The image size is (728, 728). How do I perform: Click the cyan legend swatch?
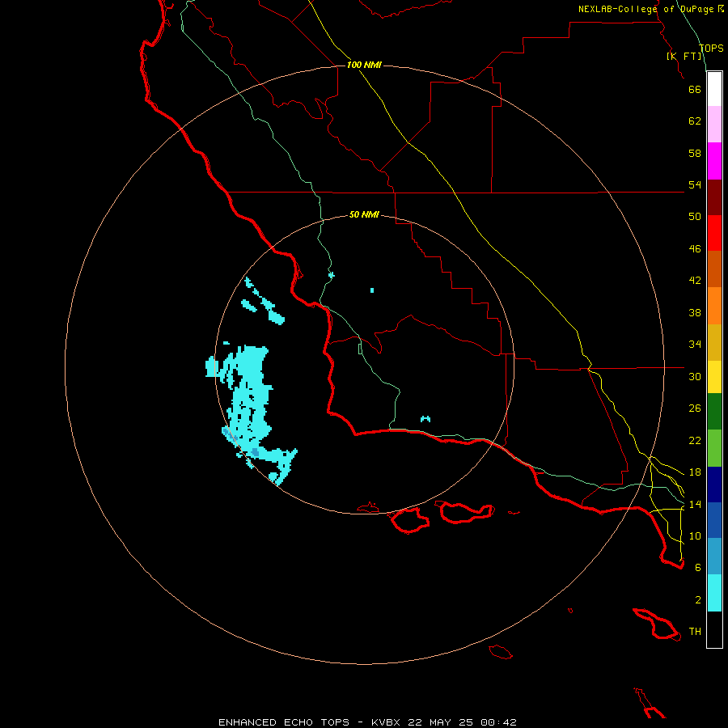click(x=714, y=593)
